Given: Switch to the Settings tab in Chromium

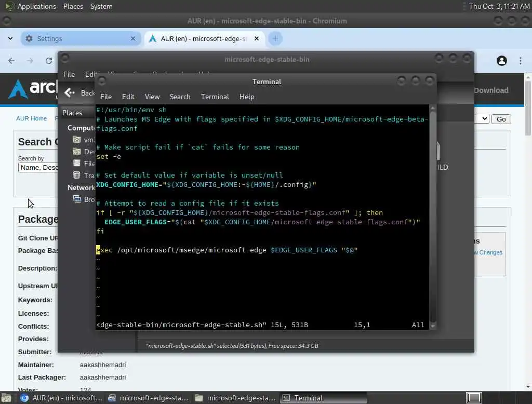Looking at the screenshot, I should tap(81, 38).
